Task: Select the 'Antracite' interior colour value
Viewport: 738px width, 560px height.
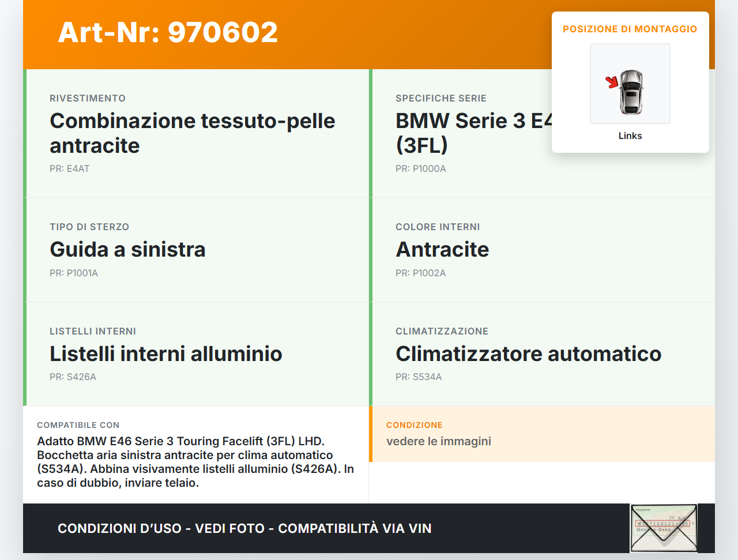Action: pyautogui.click(x=442, y=250)
